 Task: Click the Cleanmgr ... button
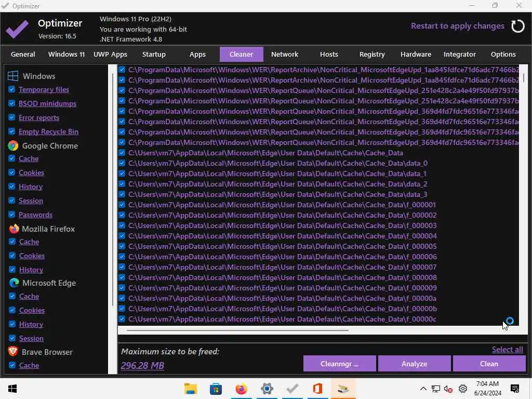339,364
